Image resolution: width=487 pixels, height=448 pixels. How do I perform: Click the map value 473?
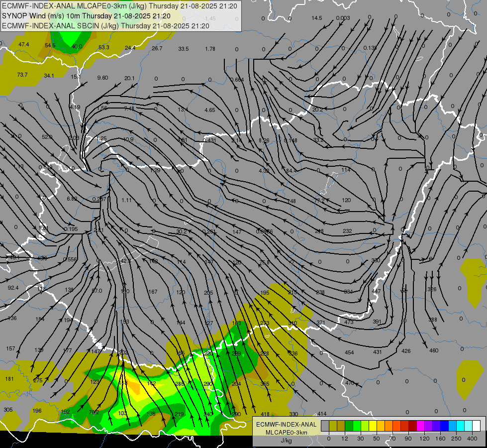[x=349, y=322]
